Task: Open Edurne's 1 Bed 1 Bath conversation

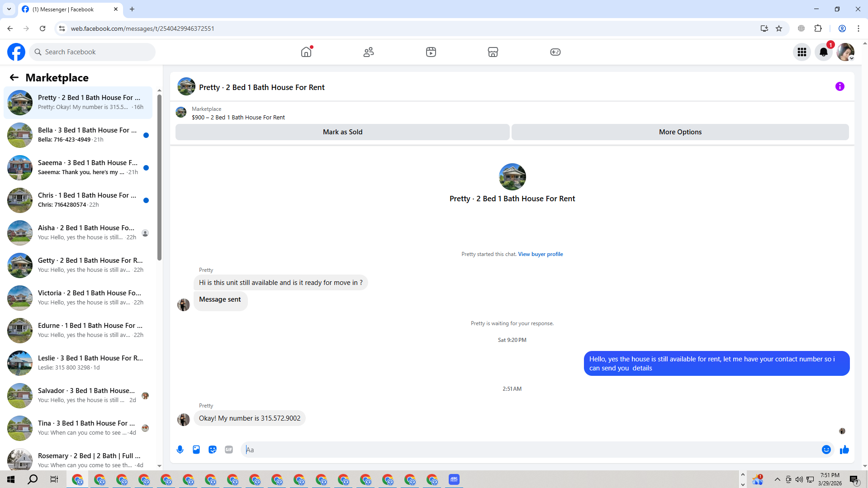Action: tap(78, 330)
